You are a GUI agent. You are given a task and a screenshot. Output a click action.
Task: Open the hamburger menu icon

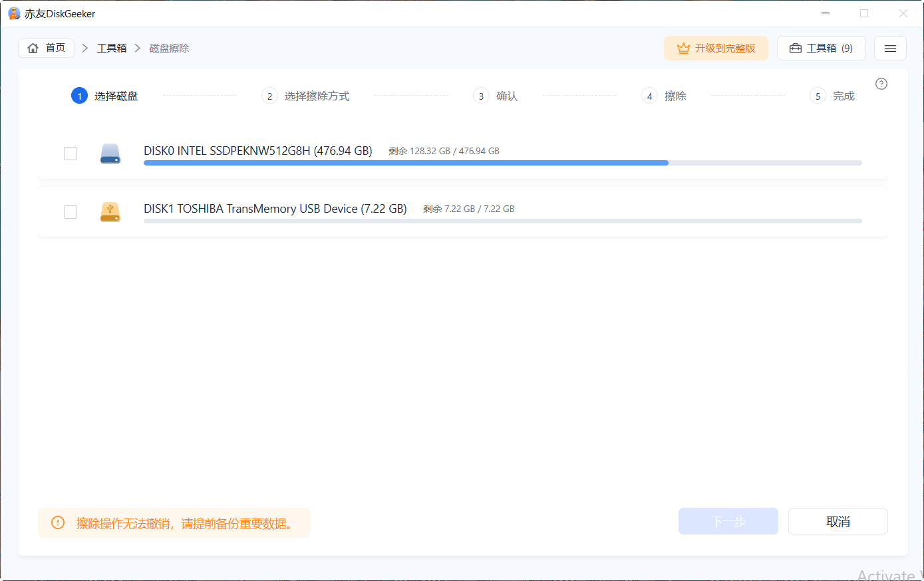890,49
